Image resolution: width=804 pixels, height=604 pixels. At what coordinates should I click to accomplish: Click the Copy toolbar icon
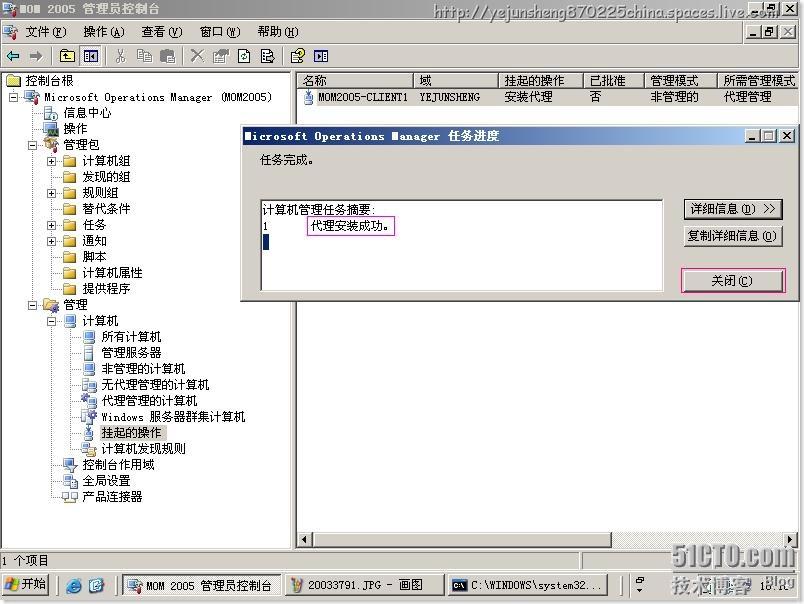tap(144, 56)
